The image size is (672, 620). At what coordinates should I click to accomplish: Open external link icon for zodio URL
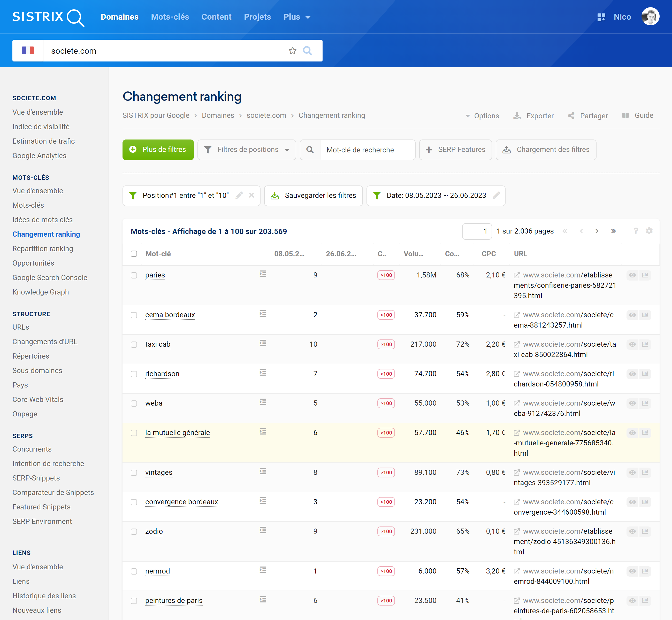tap(517, 531)
